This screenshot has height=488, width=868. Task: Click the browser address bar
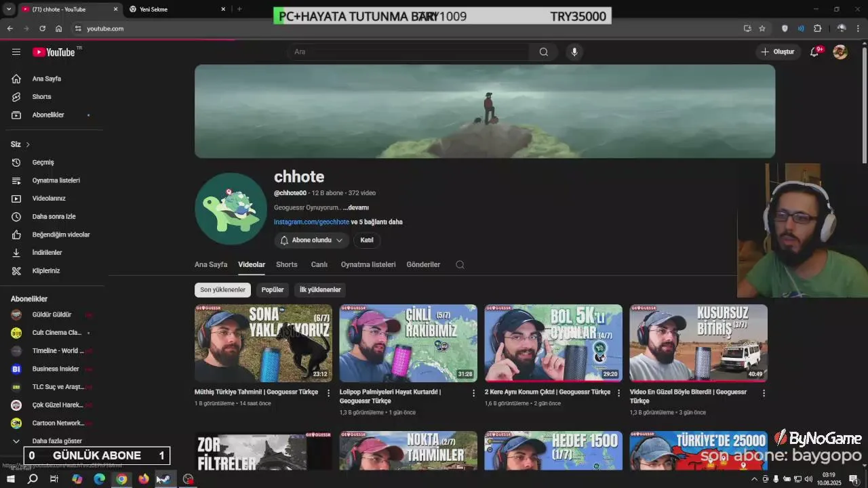click(407, 28)
